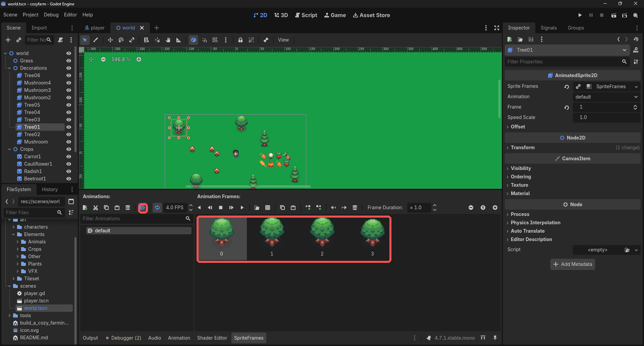Select the Move Mode tool in viewport toolbar
644x346 pixels.
tap(110, 40)
